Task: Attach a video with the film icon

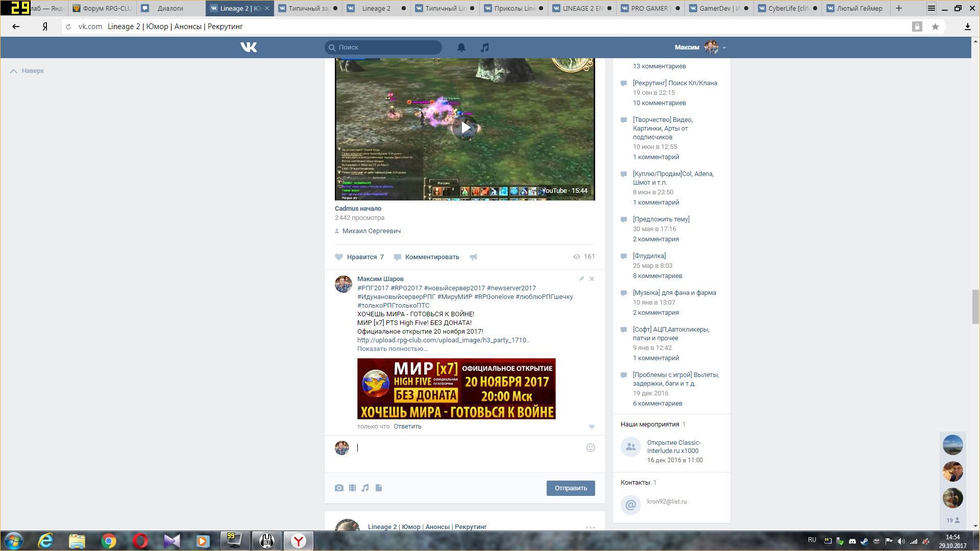Action: 352,488
